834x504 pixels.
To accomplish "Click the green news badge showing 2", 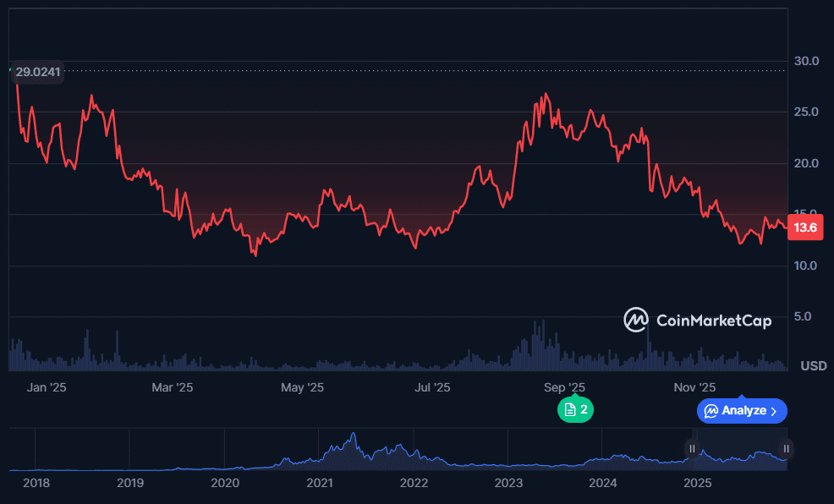I will (575, 410).
